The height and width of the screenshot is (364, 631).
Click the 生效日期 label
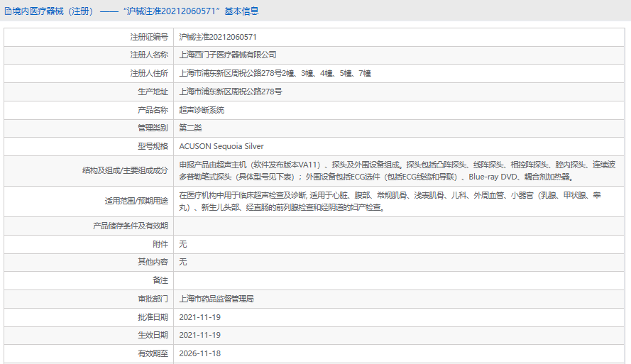(x=153, y=335)
